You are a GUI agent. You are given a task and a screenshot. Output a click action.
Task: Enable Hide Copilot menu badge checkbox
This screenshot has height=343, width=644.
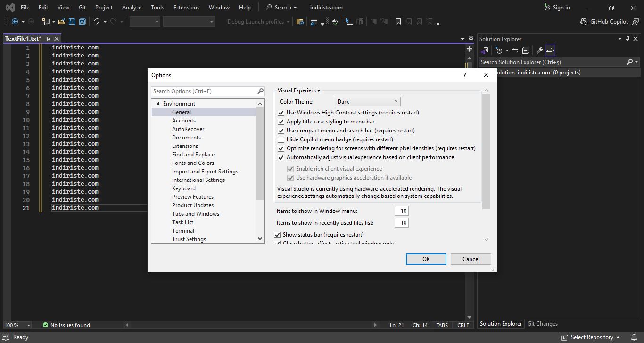281,139
